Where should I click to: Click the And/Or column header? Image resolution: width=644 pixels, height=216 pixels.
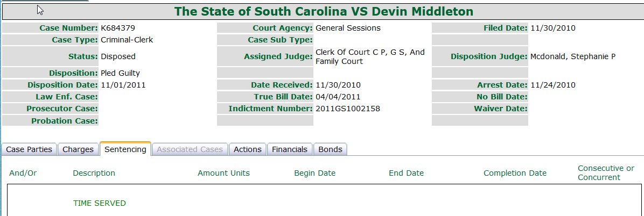click(23, 173)
